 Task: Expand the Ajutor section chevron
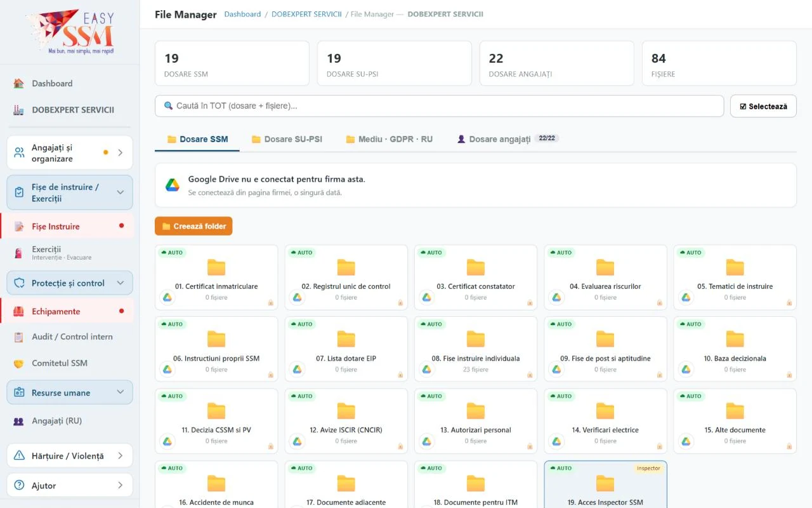pos(121,485)
